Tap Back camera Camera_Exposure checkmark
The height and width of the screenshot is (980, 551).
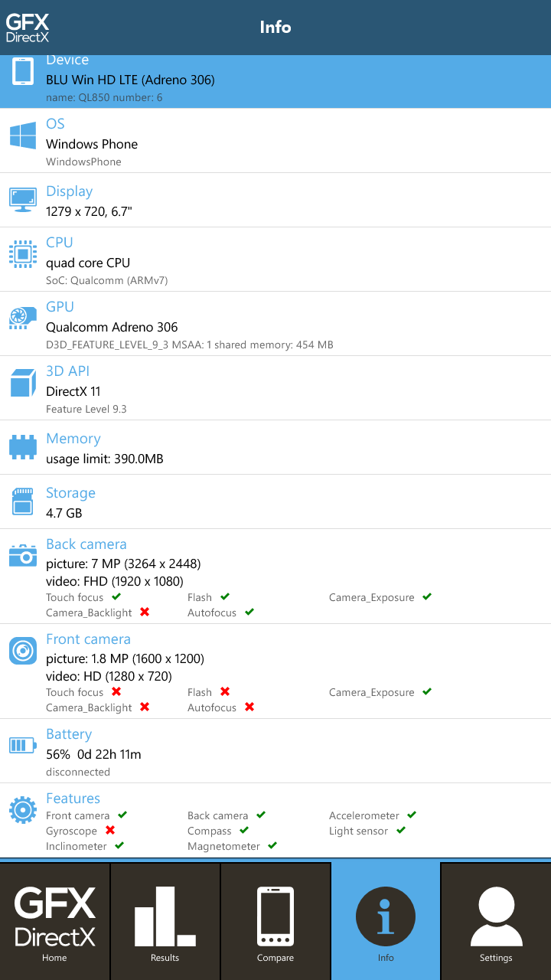point(427,596)
